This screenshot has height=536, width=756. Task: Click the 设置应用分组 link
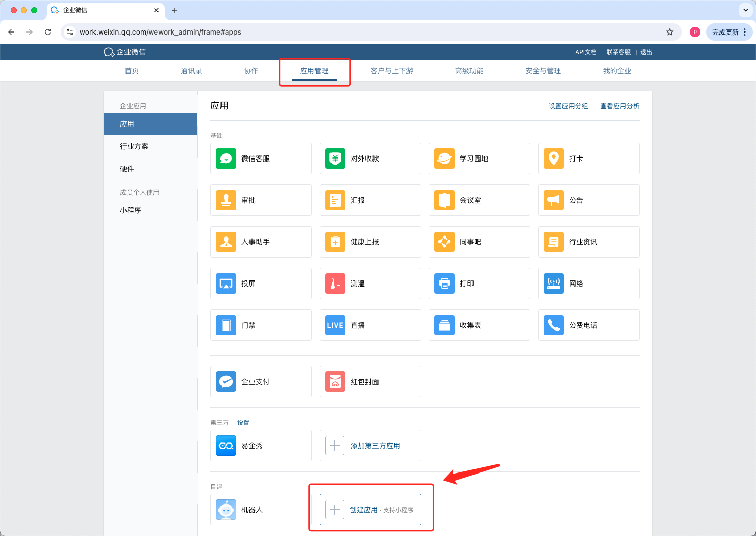pyautogui.click(x=569, y=106)
